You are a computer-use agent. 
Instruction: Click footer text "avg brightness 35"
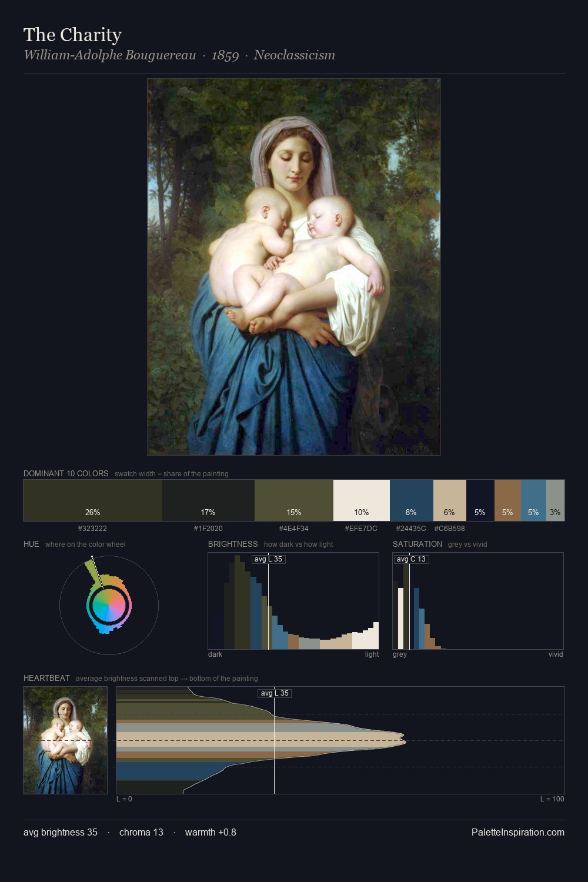click(x=61, y=832)
